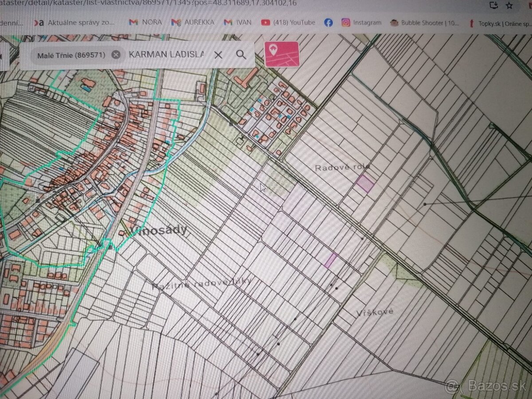
Task: Open the Aktuálne správy bookmark
Action: tap(76, 22)
